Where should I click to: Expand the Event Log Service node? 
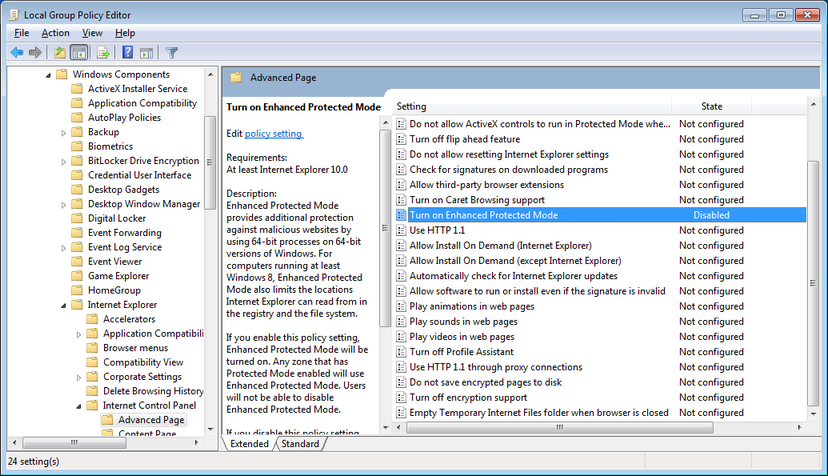point(64,248)
